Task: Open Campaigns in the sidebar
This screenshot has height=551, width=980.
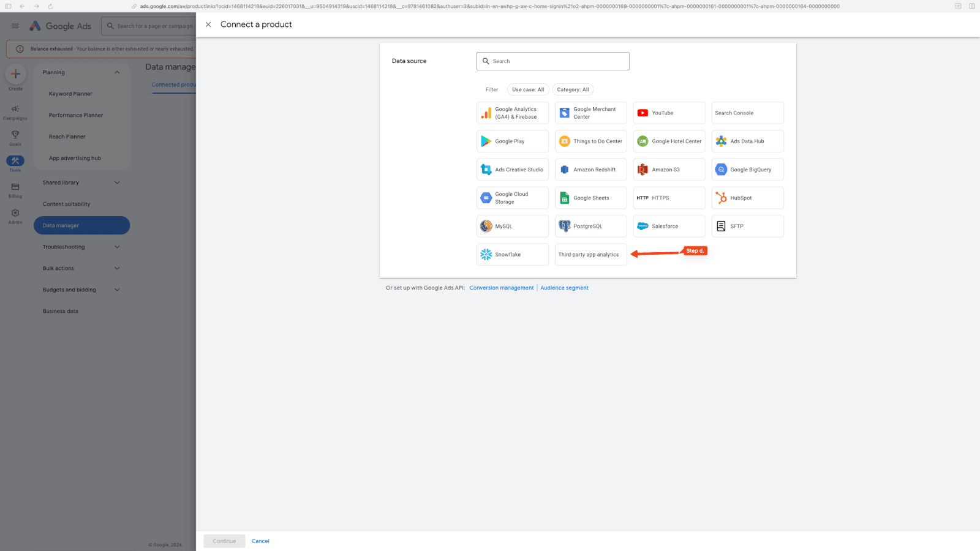Action: click(x=15, y=113)
